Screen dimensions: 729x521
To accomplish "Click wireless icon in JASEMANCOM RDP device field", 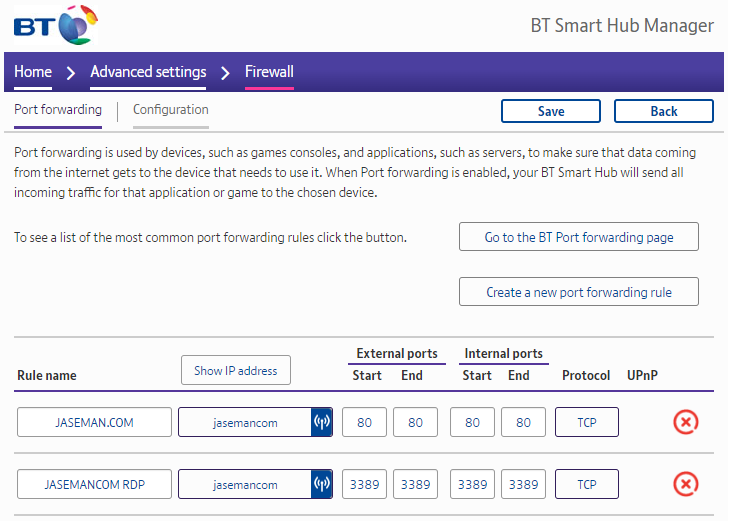I will 321,484.
